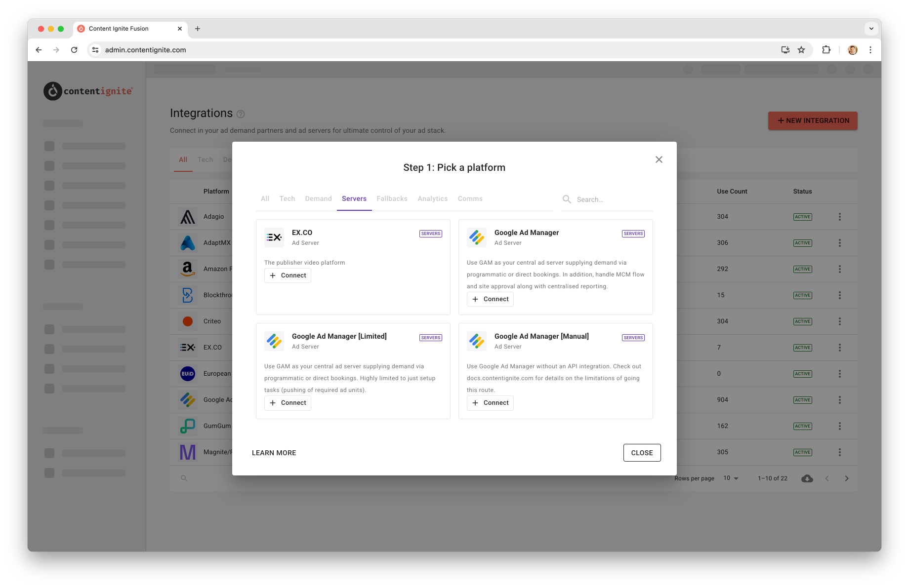Open the Chrome profile avatar
Viewport: 909px width, 588px height.
(x=853, y=50)
